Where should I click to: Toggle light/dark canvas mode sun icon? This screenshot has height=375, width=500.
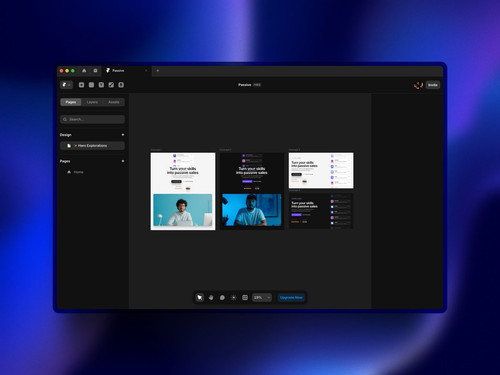[x=234, y=297]
